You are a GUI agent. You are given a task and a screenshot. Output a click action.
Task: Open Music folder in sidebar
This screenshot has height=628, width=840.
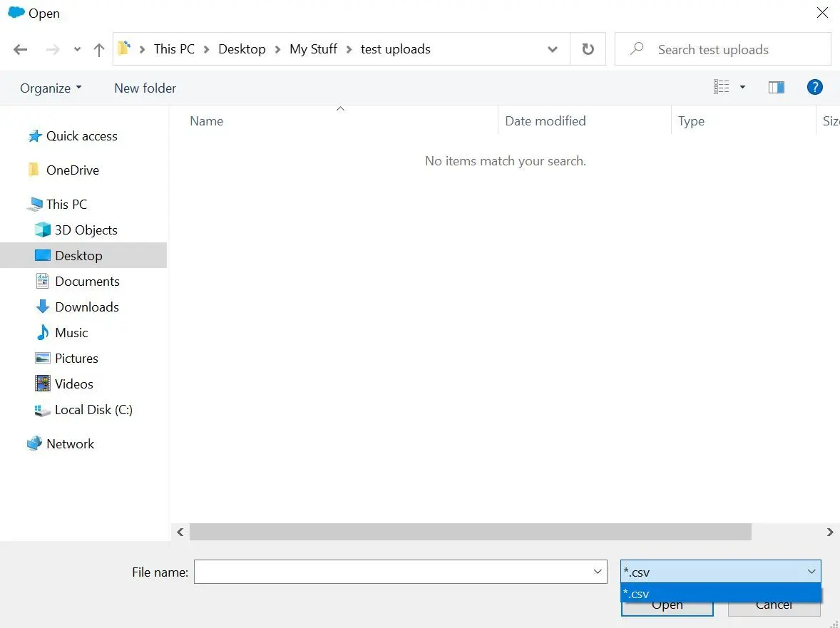[x=71, y=333]
